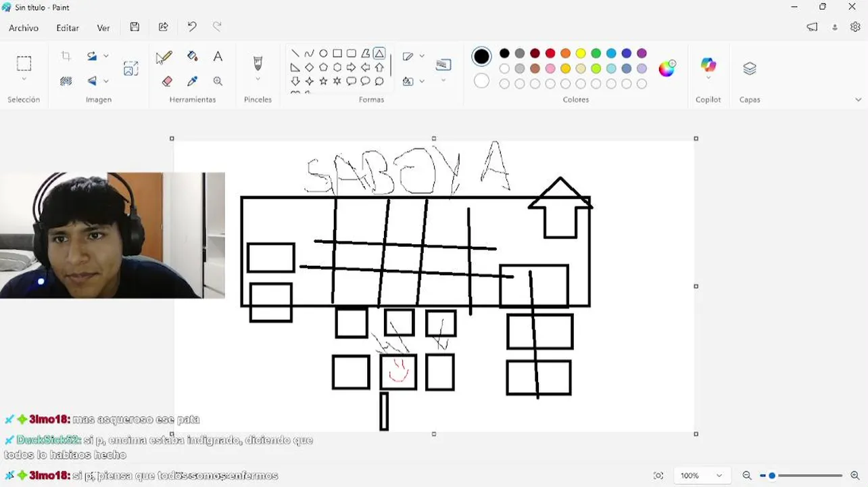Click the Flip image icon
Screen dimensions: 868x487
[92, 81]
